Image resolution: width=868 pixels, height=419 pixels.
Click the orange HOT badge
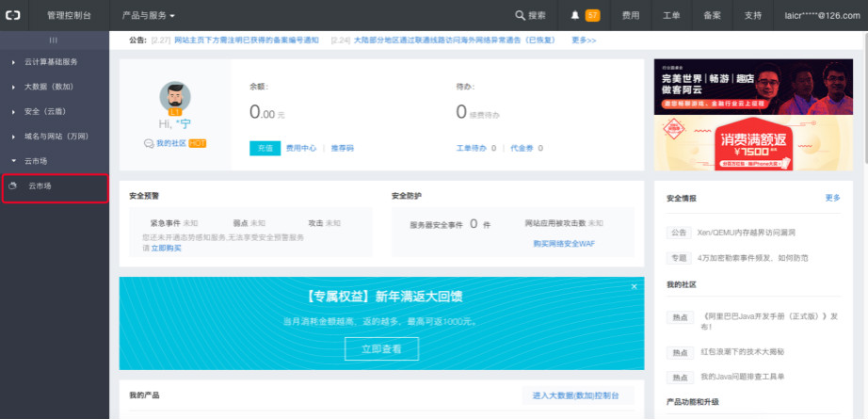(197, 143)
